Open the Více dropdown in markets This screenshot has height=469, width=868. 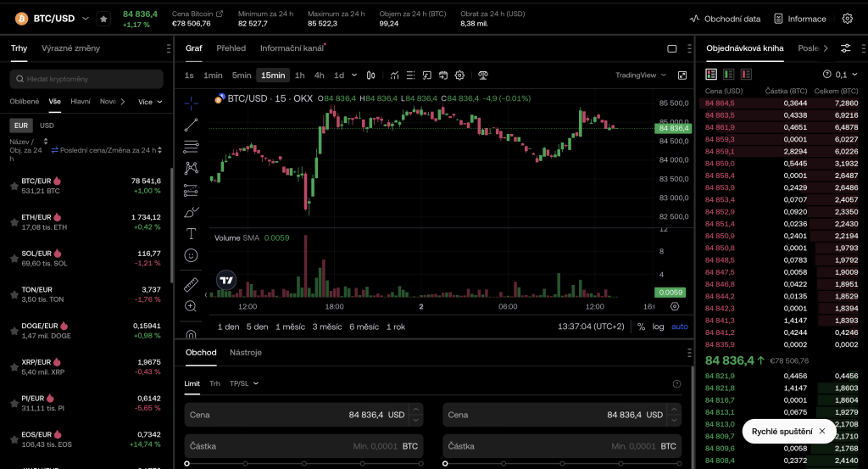point(150,102)
